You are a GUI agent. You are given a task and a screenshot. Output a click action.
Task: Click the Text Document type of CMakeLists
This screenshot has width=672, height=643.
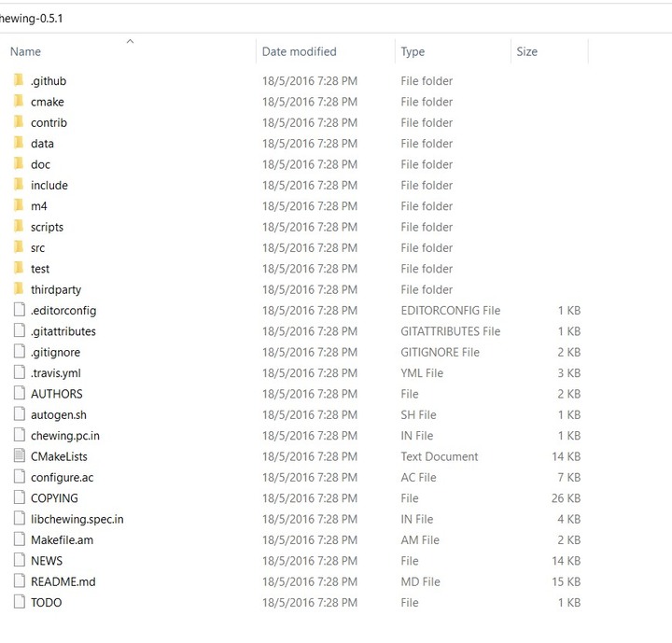pyautogui.click(x=440, y=456)
